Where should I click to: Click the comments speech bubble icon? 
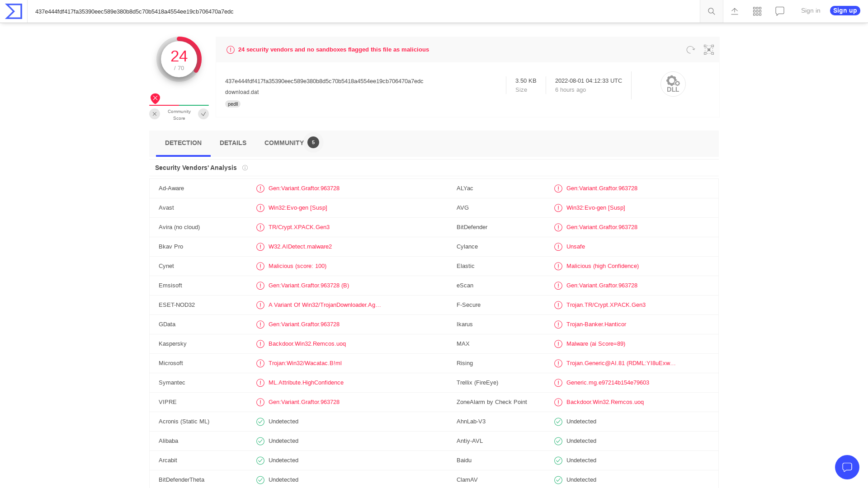[779, 11]
